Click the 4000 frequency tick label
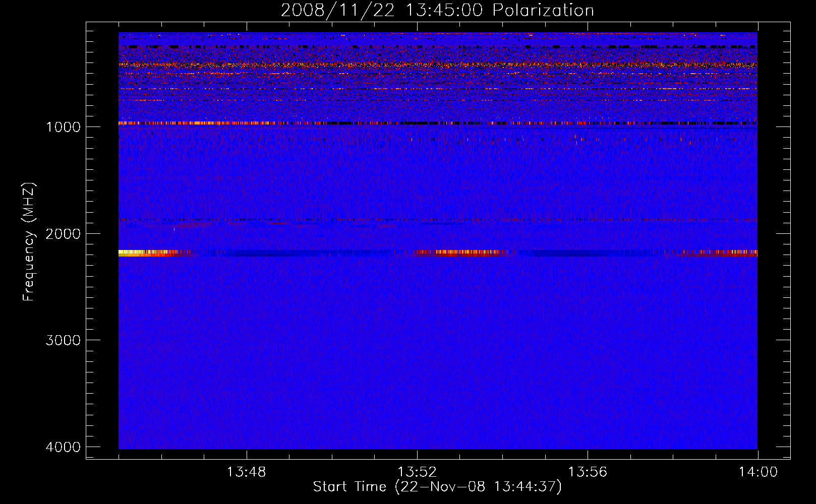 (63, 447)
